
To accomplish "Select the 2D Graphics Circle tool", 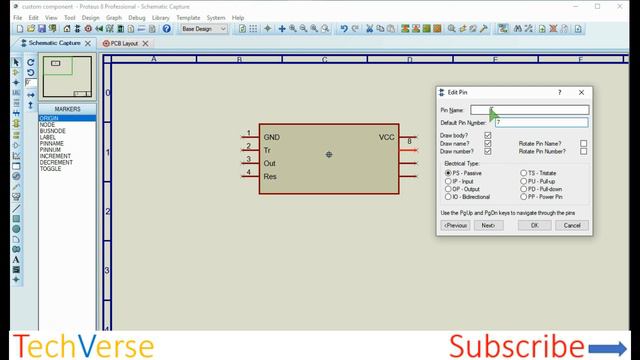I will (x=16, y=229).
